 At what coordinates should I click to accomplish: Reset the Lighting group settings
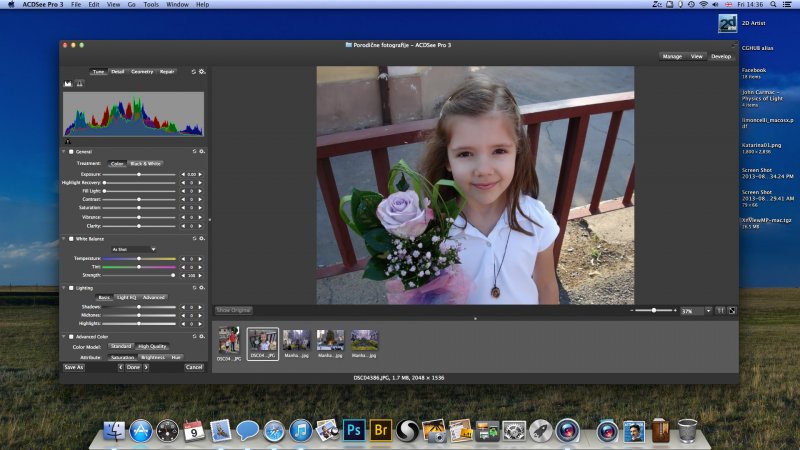point(194,288)
